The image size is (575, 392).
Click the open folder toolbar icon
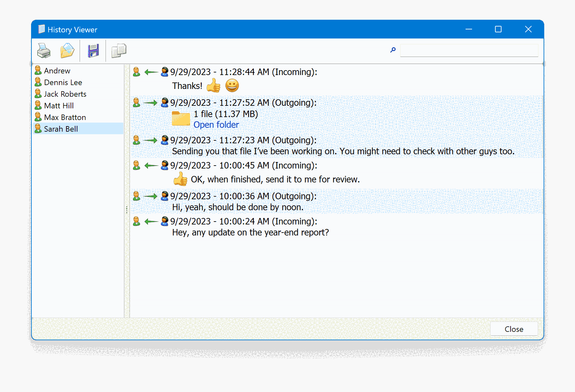tap(67, 50)
